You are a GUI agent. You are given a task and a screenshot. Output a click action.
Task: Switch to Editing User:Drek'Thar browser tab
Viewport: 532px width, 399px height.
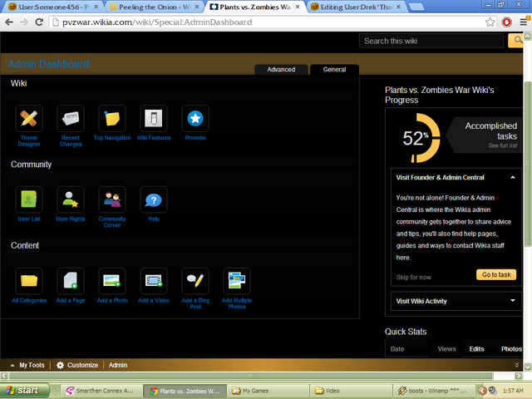(356, 7)
